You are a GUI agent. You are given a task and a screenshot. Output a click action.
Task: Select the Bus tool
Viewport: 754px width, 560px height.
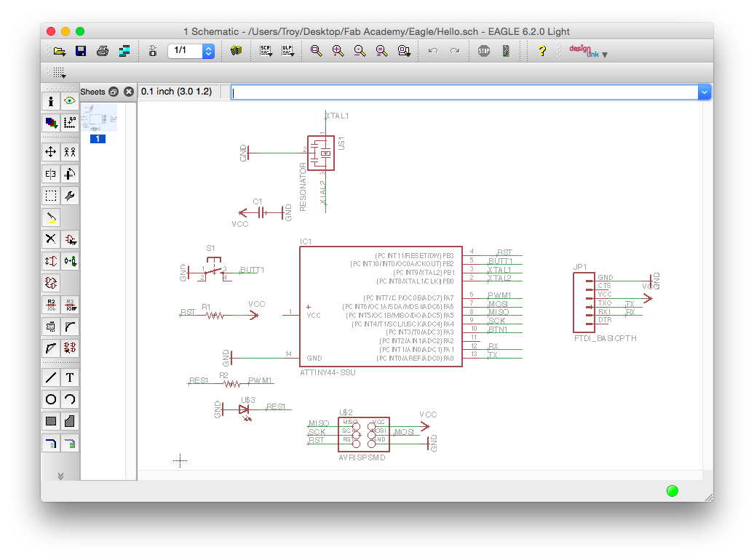coord(51,443)
